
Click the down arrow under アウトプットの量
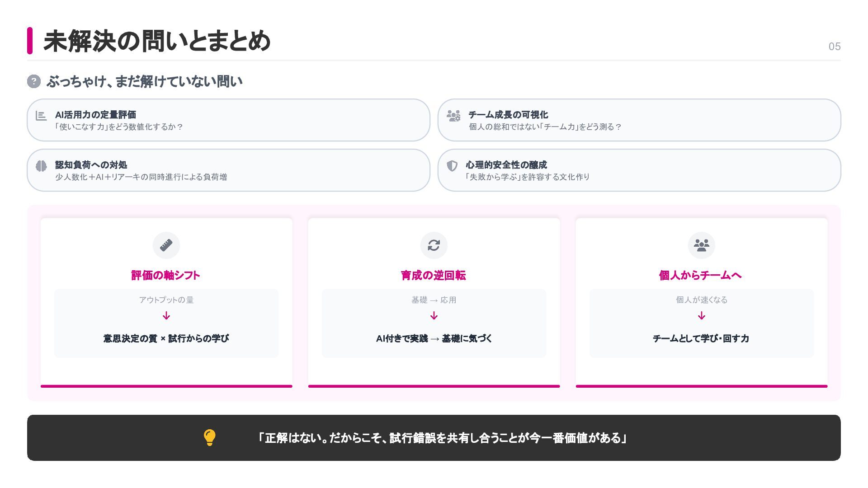coord(166,316)
